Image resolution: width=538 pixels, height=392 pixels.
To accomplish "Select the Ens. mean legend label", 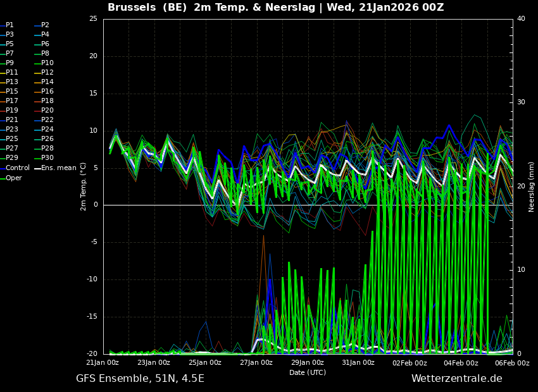I will (58, 168).
